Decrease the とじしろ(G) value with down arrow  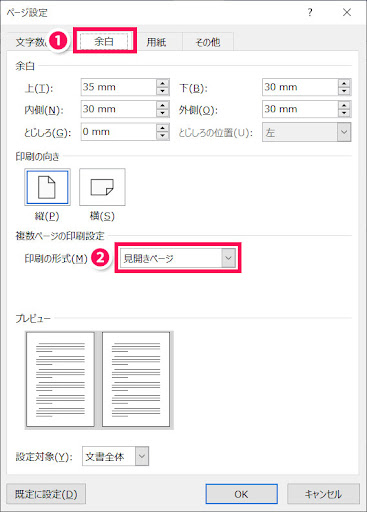162,136
